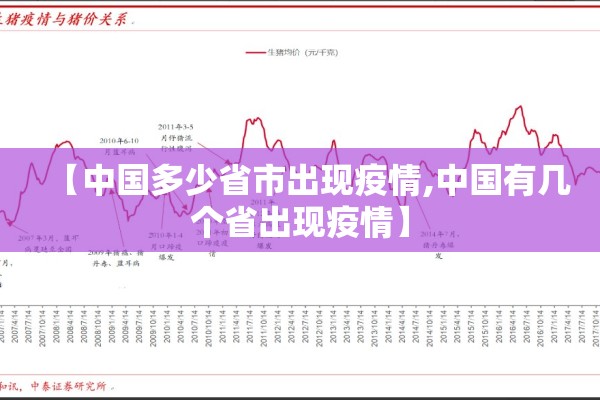Click the x-axis label 2013/4/14
This screenshot has width=600, height=400.
point(347,326)
